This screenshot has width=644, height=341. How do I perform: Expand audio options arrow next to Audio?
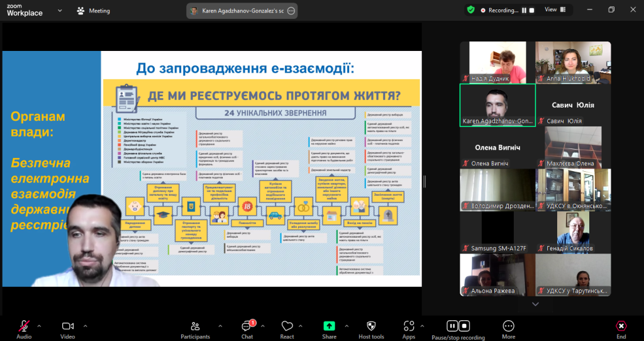(39, 326)
